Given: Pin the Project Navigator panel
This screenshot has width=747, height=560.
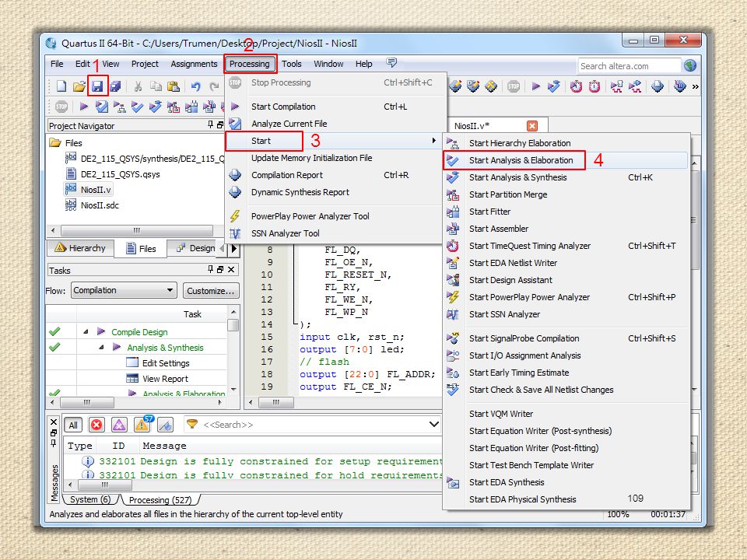Looking at the screenshot, I should [211, 124].
